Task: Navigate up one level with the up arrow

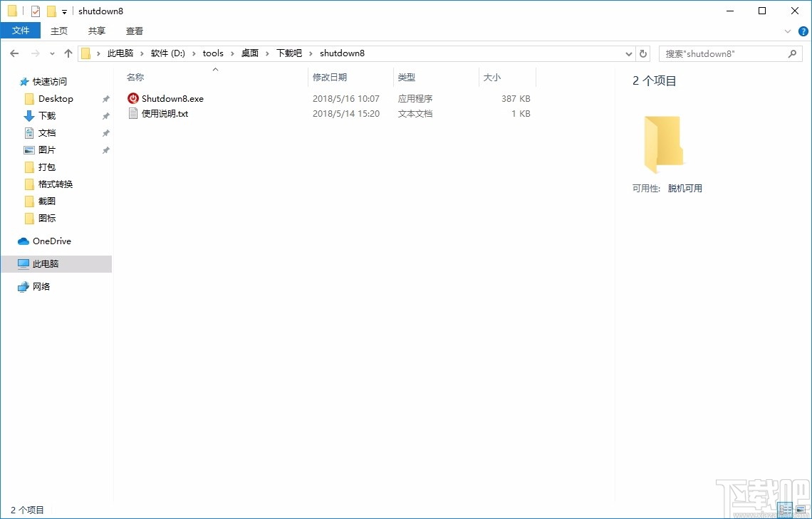Action: coord(68,53)
